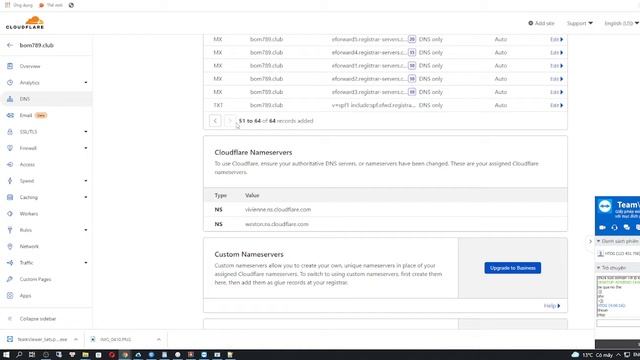Click Add site in header
The width and height of the screenshot is (640, 360).
click(x=541, y=23)
